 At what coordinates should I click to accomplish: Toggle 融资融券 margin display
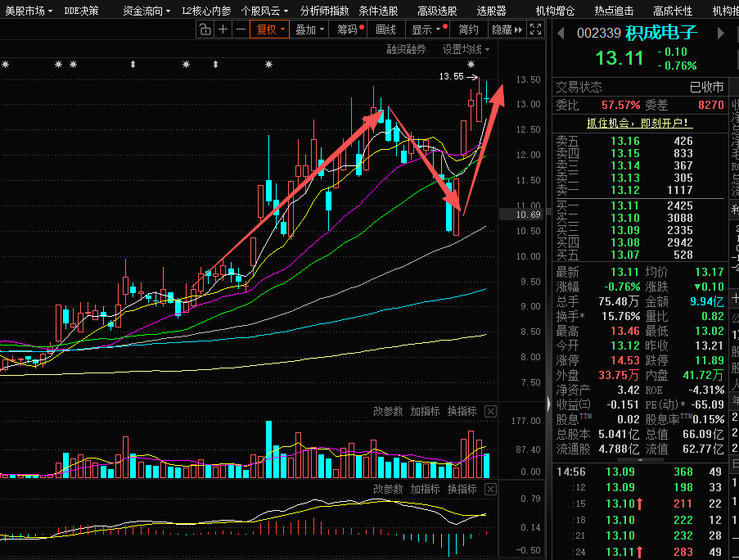tap(406, 49)
